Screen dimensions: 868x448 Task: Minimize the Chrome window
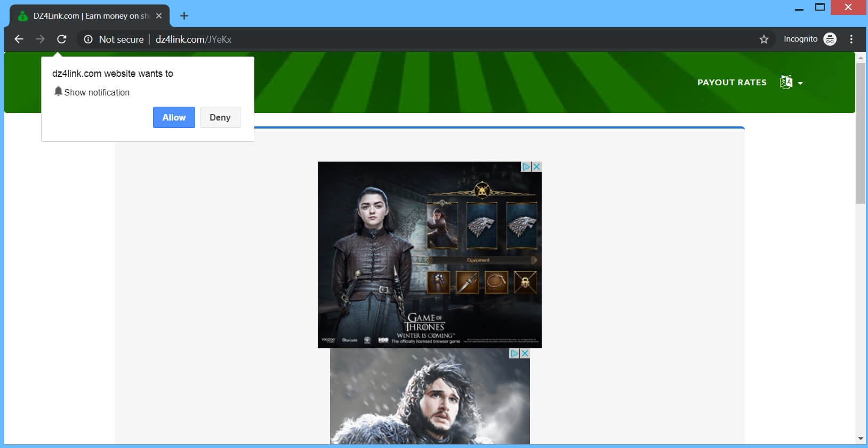(x=799, y=9)
